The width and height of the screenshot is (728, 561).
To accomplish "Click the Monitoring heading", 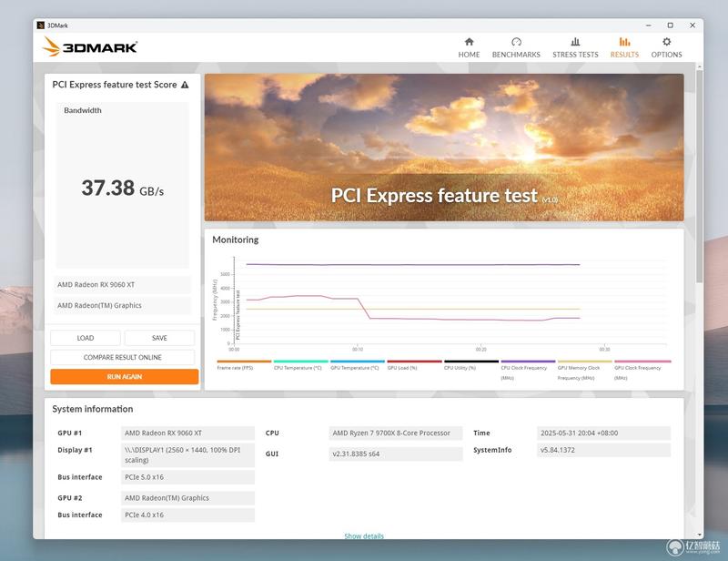I will [x=236, y=240].
